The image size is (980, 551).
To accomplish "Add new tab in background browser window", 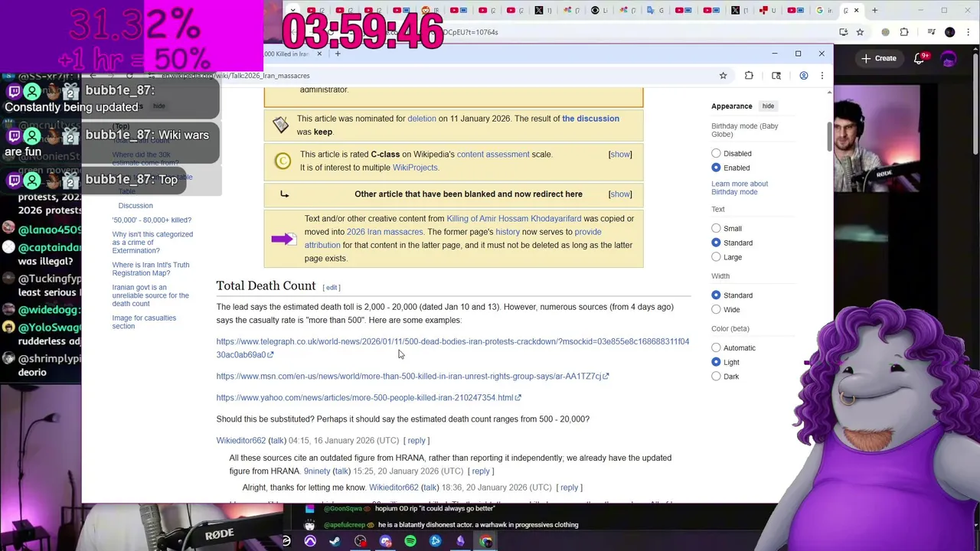I will click(875, 10).
